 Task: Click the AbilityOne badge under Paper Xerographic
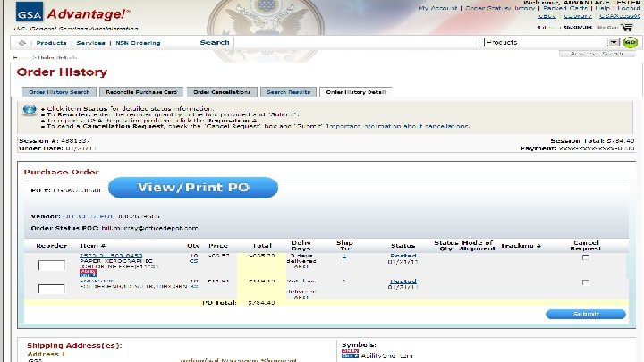88,273
